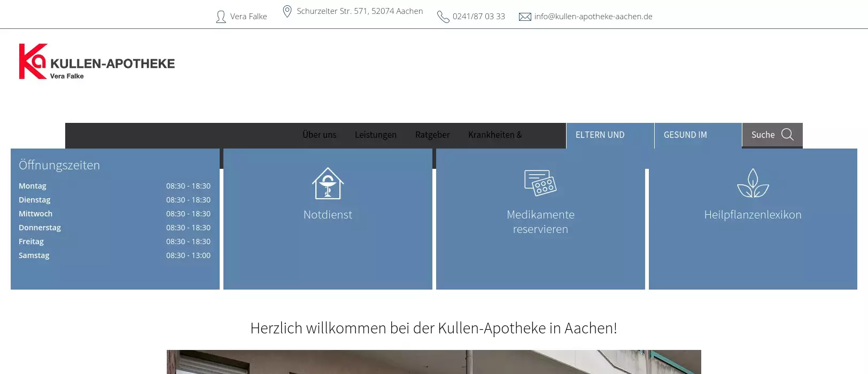Open the info@kullen-apotheke-aachen.de email link
Screen dimensions: 868x374
coord(593,17)
